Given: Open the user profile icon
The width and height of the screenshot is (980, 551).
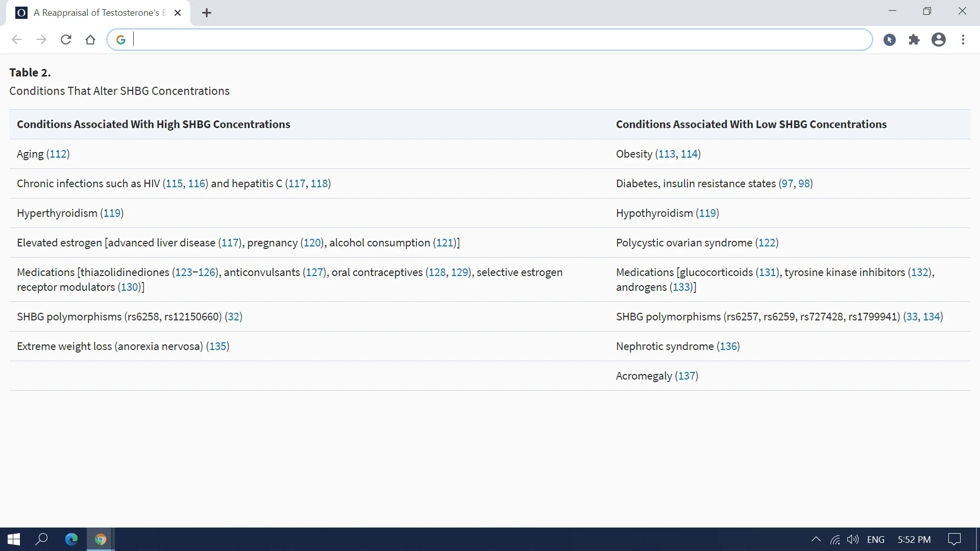Looking at the screenshot, I should tap(939, 40).
